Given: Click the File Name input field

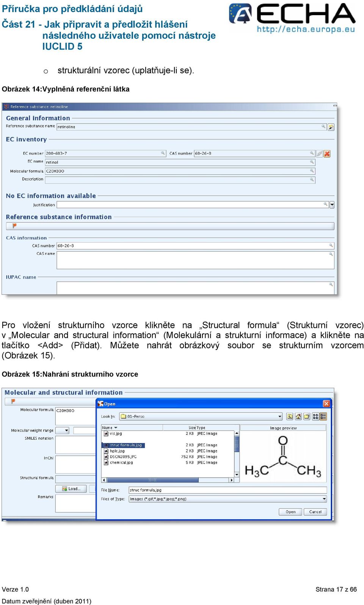Looking at the screenshot, I should coord(227,490).
